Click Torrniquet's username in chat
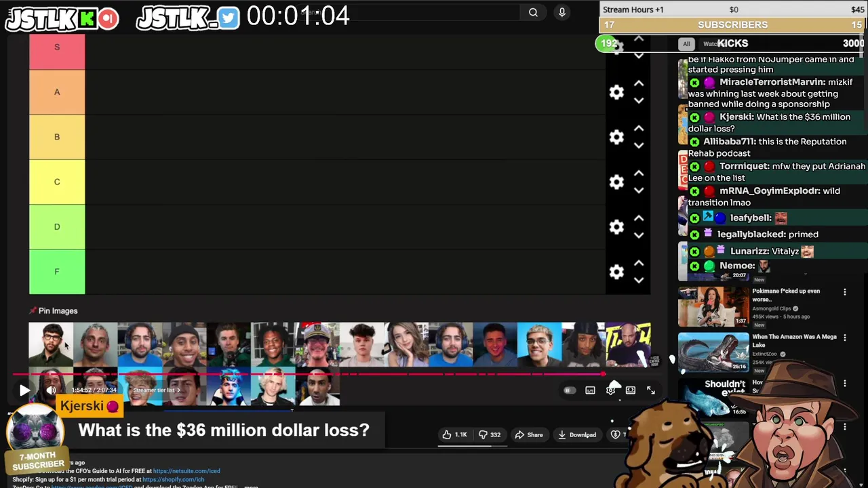 click(x=744, y=166)
